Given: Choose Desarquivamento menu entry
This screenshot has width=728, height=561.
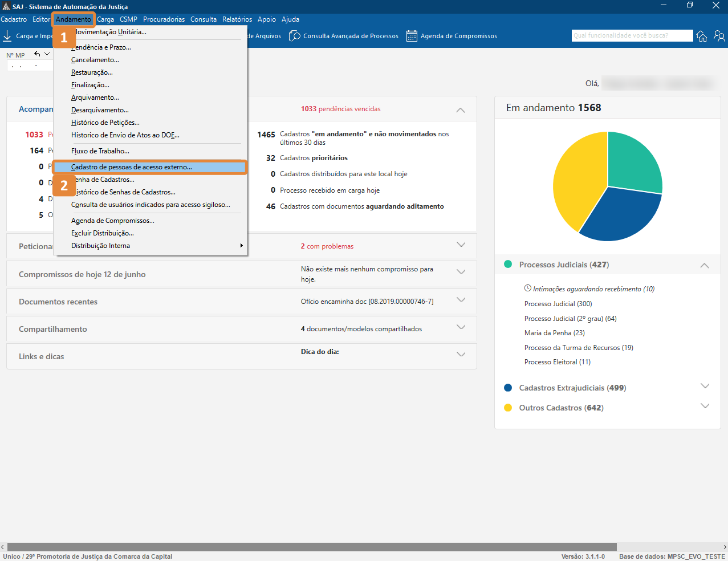Looking at the screenshot, I should [x=150, y=110].
